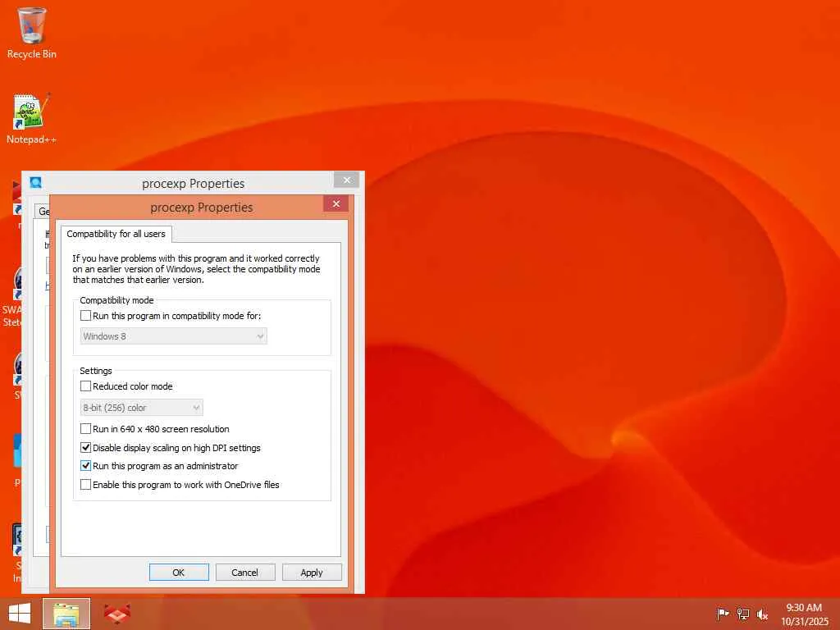Open the Action Center flag tray icon
The width and height of the screenshot is (840, 630).
[723, 614]
